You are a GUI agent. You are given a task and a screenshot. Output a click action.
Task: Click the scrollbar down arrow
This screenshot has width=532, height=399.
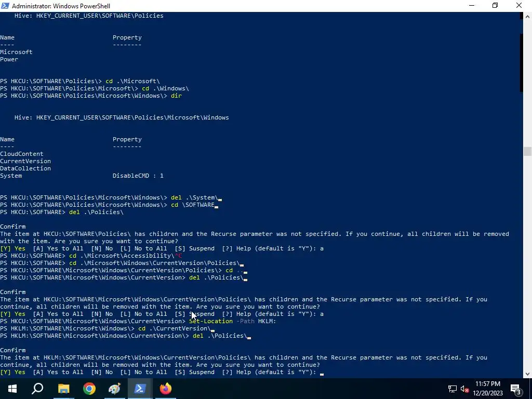pyautogui.click(x=527, y=374)
